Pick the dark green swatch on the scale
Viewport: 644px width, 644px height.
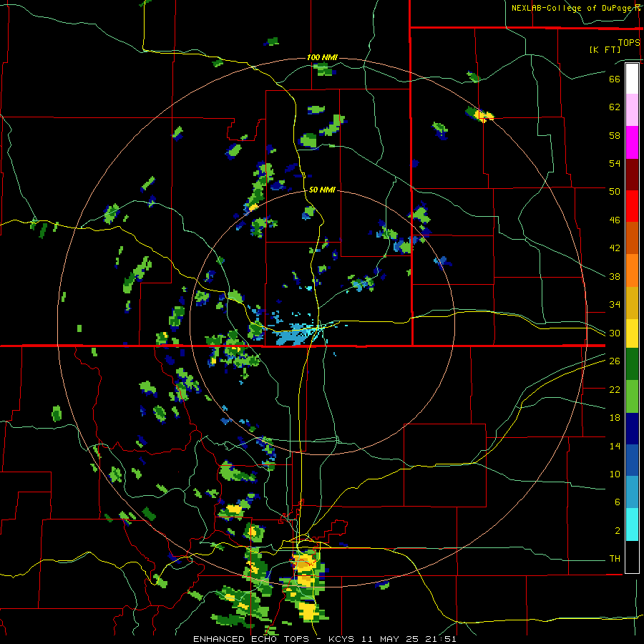pos(632,364)
